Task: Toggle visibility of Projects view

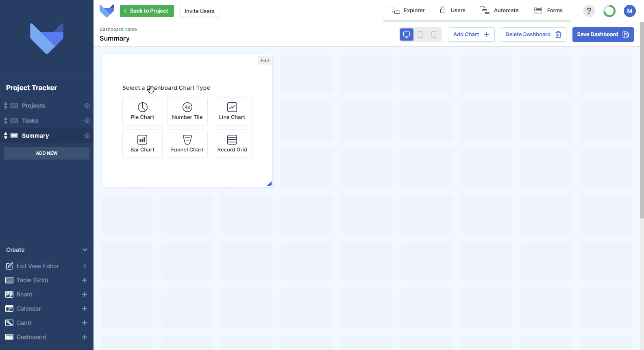Action: [87, 106]
